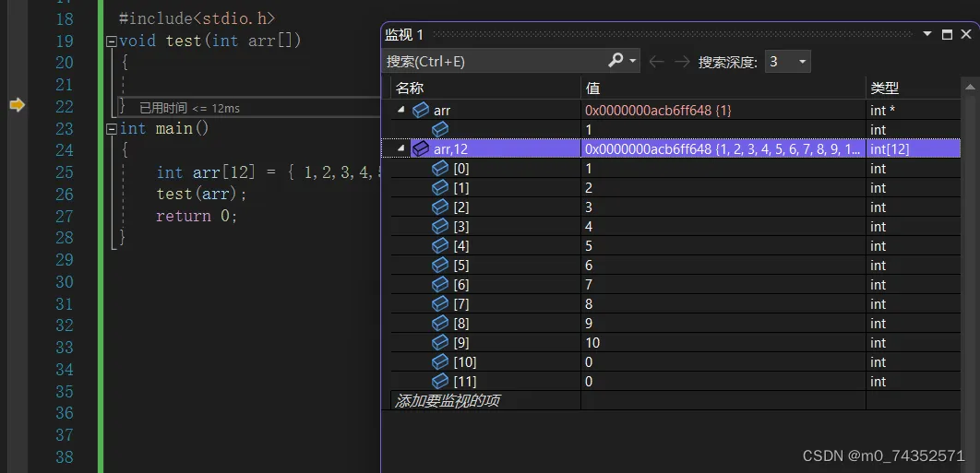The image size is (980, 473).
Task: Click the cube icon next to [3]
Action: [440, 226]
